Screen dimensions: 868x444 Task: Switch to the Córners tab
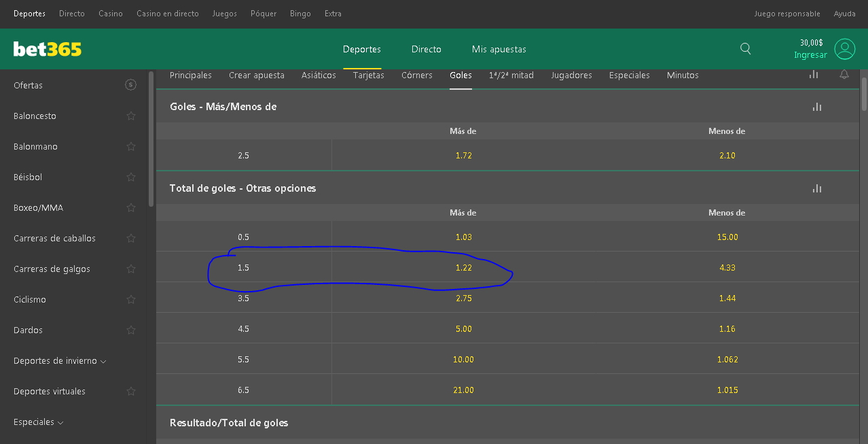[416, 75]
